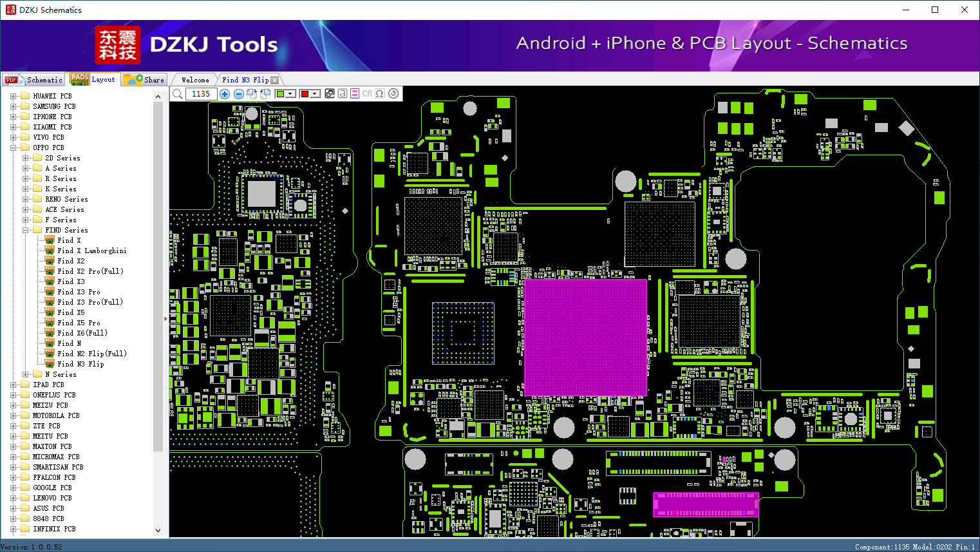Click the pink double-bar icon
The height and width of the screenshot is (552, 980).
coord(355,93)
